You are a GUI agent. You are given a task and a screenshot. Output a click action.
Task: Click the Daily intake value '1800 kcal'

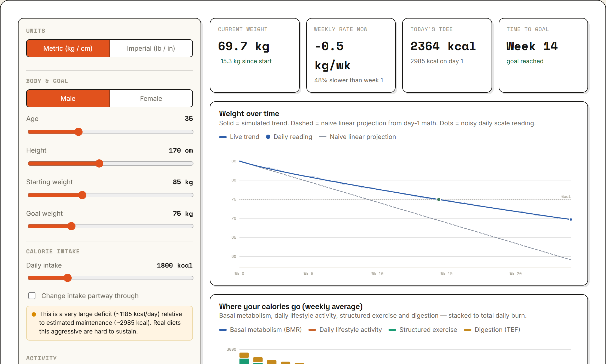click(175, 265)
